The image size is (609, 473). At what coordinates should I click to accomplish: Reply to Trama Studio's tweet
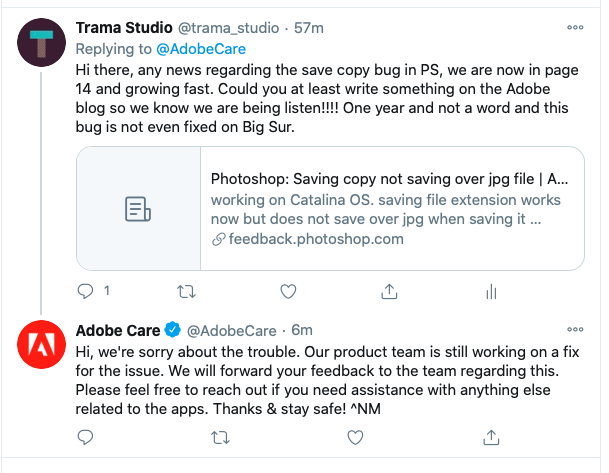click(85, 291)
